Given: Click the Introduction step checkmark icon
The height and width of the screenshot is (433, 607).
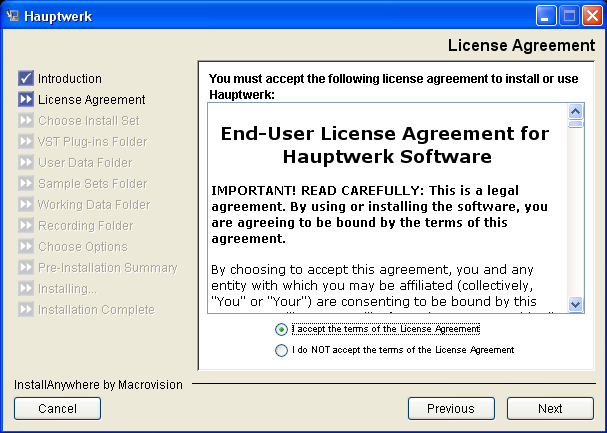Looking at the screenshot, I should (x=26, y=79).
